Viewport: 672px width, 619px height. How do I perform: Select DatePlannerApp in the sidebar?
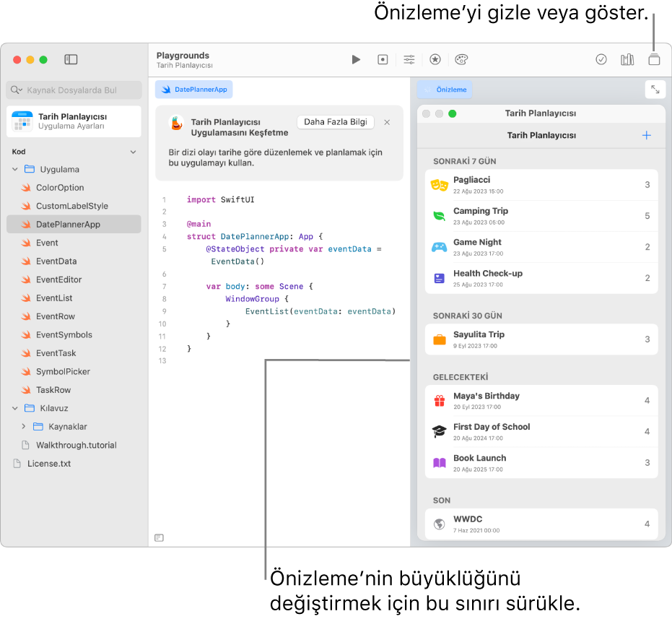[x=74, y=225]
